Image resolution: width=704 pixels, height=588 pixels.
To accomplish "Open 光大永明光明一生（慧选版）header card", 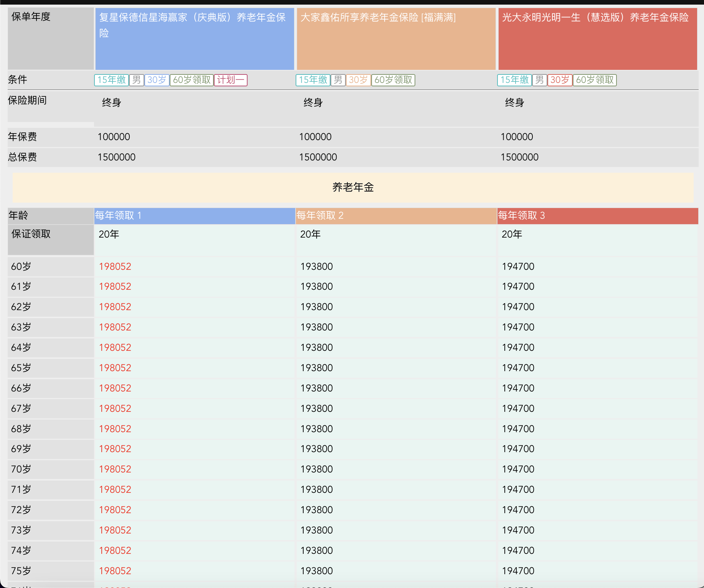I will pyautogui.click(x=598, y=39).
